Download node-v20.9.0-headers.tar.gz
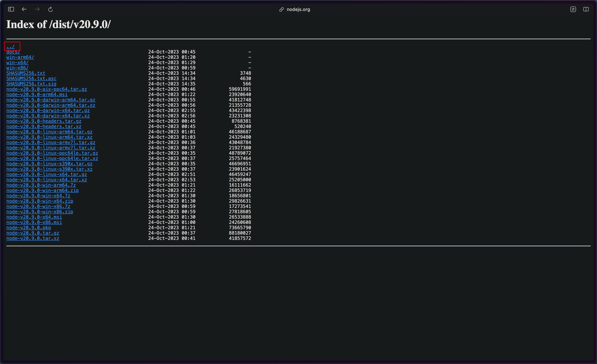597x364 pixels. click(x=44, y=121)
